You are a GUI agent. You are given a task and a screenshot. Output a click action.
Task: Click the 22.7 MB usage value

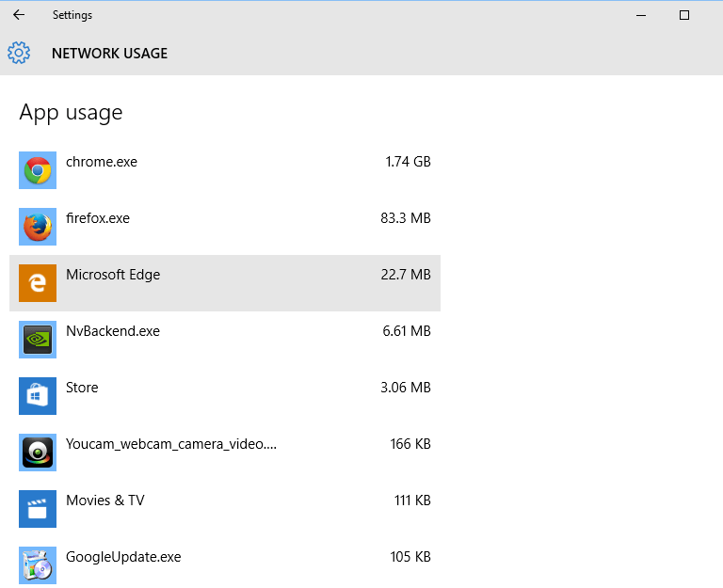pos(406,275)
